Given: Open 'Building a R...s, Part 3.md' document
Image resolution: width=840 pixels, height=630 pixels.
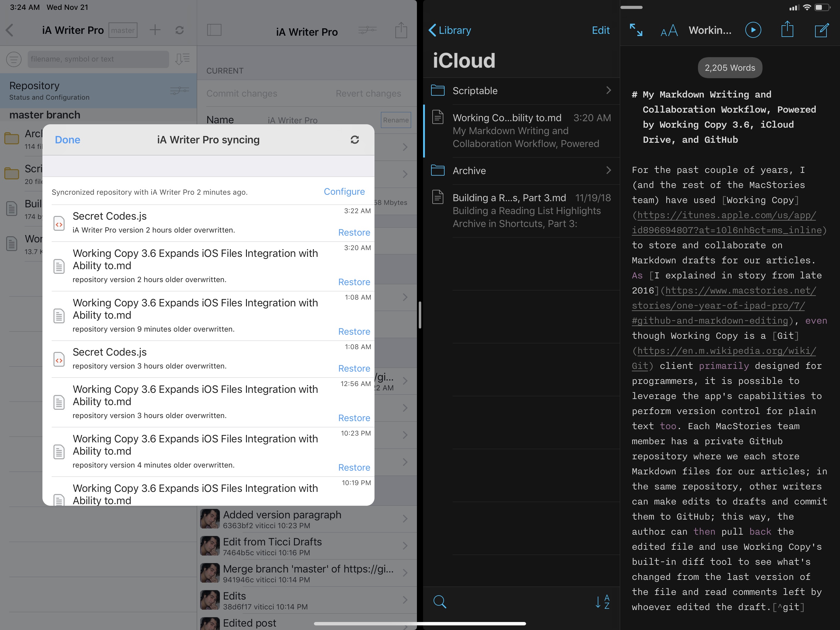Looking at the screenshot, I should click(x=521, y=210).
